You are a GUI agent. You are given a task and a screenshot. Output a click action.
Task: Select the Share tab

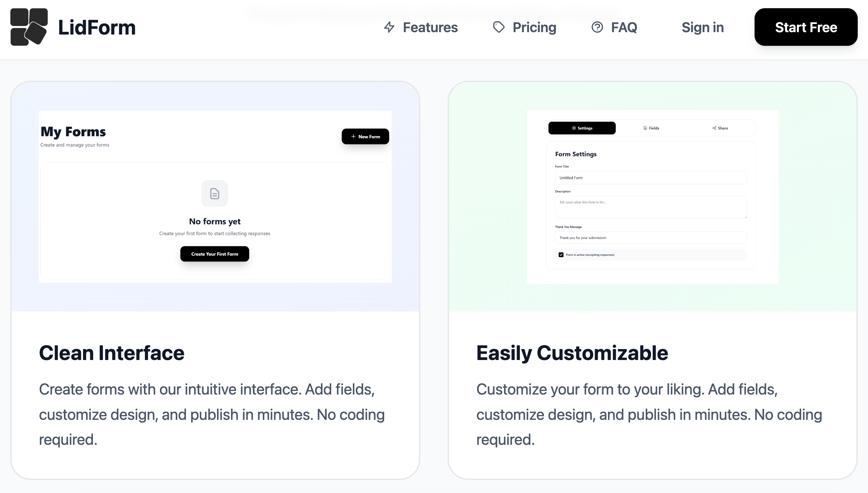(x=720, y=128)
